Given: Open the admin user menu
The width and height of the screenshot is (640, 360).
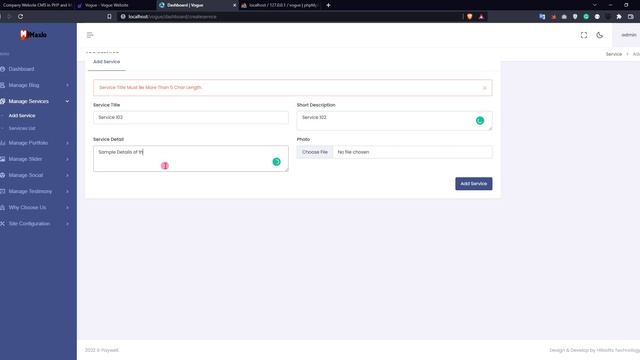Looking at the screenshot, I should pyautogui.click(x=629, y=35).
